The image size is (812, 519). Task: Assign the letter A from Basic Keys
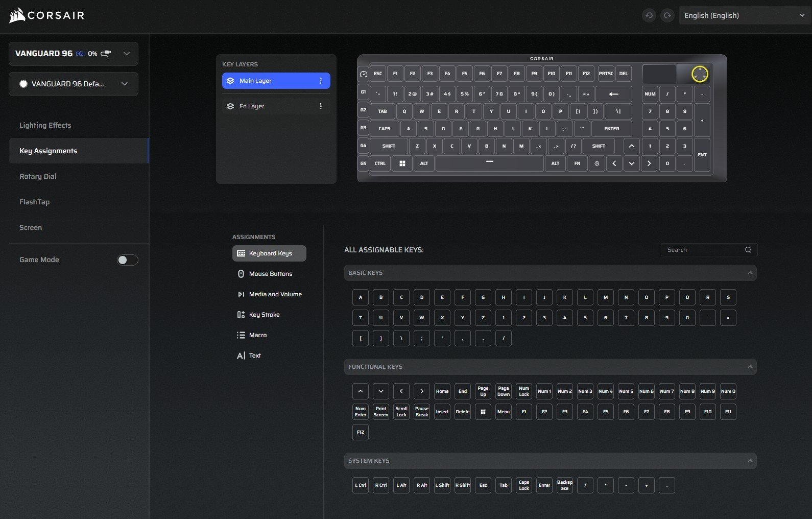[x=361, y=297]
